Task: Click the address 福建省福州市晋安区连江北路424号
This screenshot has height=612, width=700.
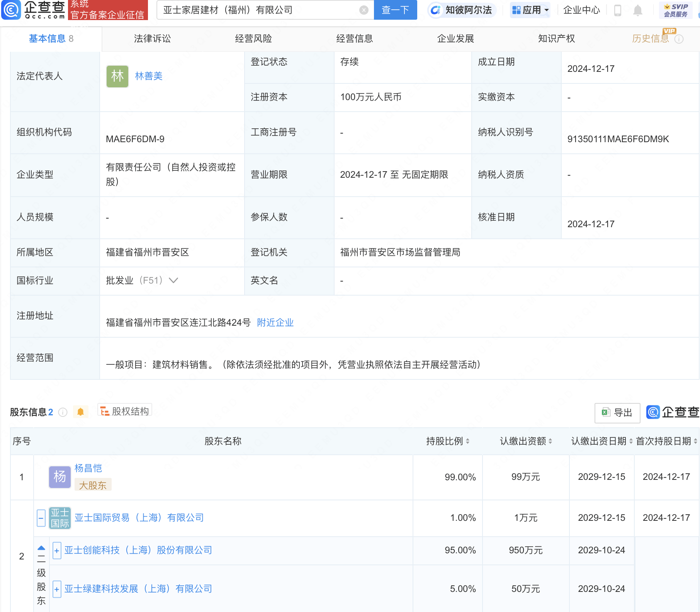Action: [x=178, y=323]
